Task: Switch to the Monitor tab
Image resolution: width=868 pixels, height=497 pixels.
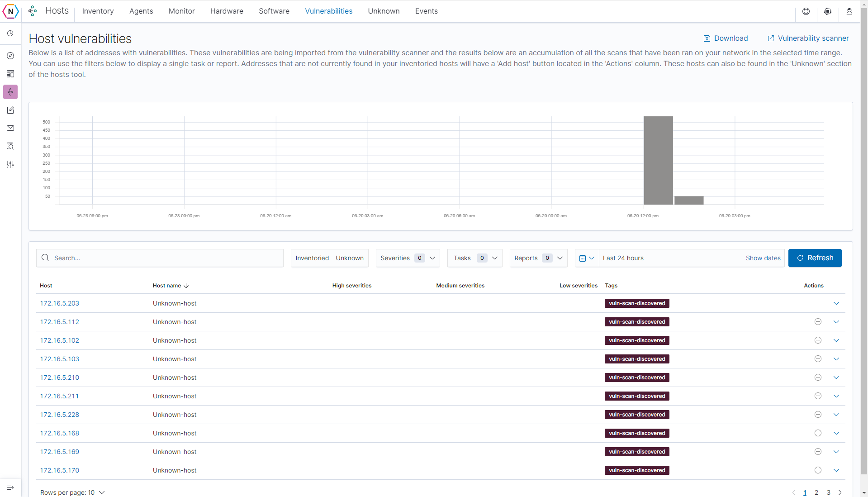Action: tap(181, 11)
